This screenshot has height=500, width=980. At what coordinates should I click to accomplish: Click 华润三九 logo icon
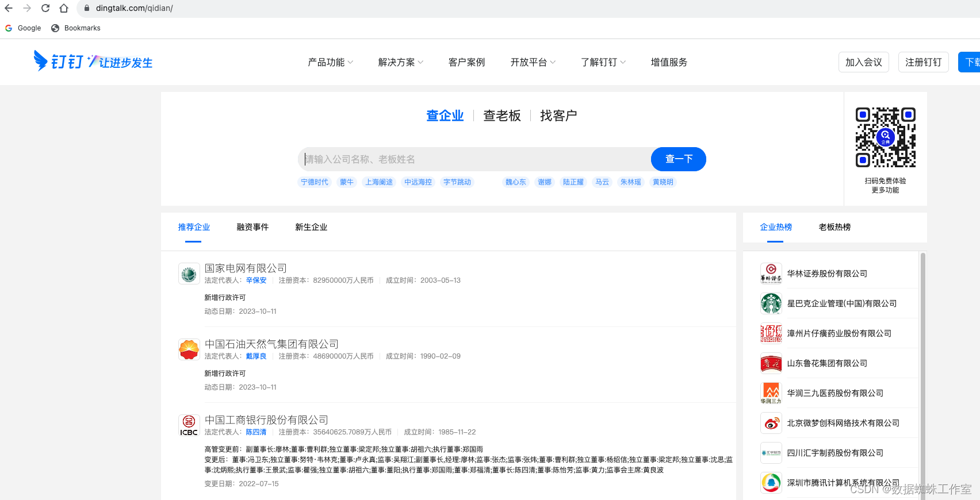click(x=771, y=393)
